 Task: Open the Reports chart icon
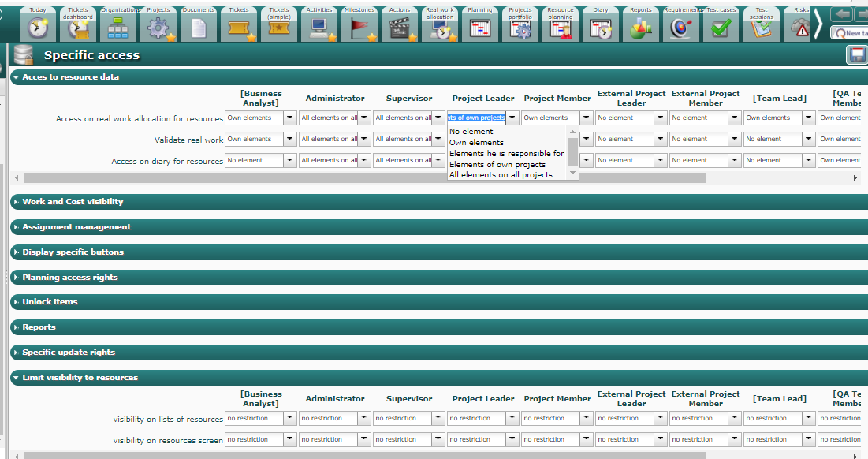click(640, 28)
